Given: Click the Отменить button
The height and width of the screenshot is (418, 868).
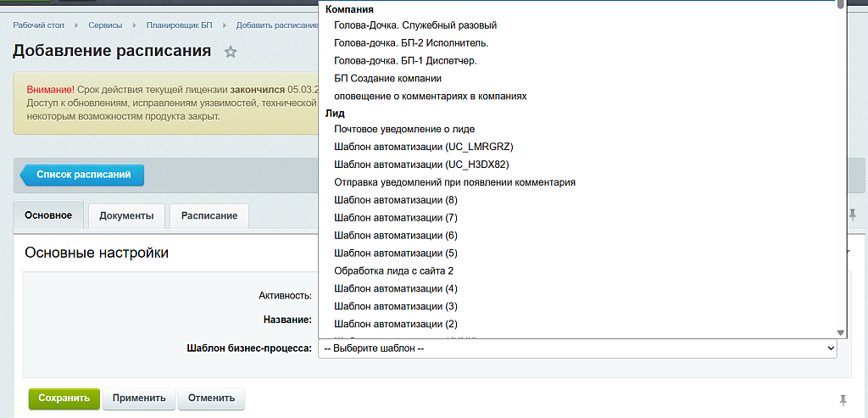Looking at the screenshot, I should pyautogui.click(x=211, y=398).
